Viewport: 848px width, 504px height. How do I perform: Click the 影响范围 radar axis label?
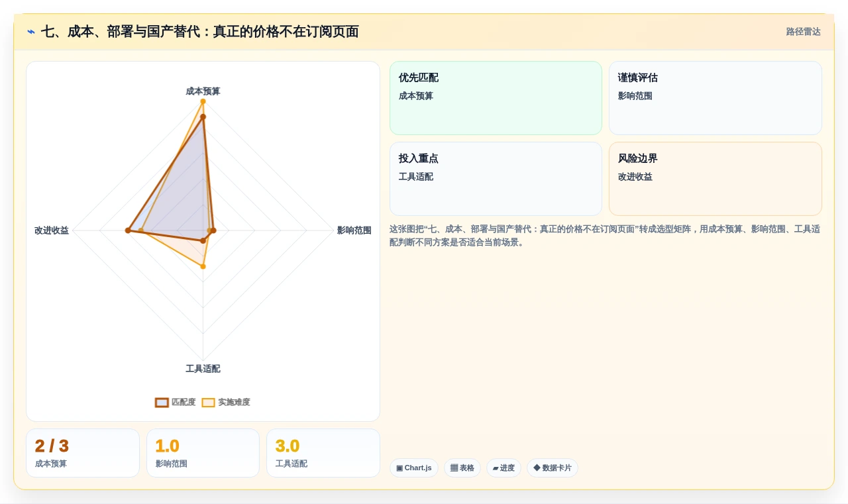(x=354, y=230)
